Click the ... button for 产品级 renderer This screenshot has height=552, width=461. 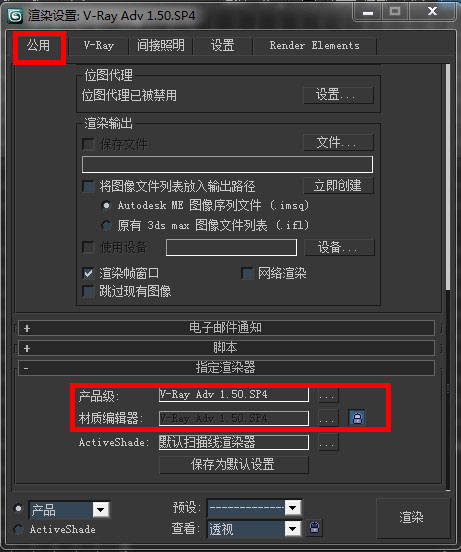pos(328,395)
